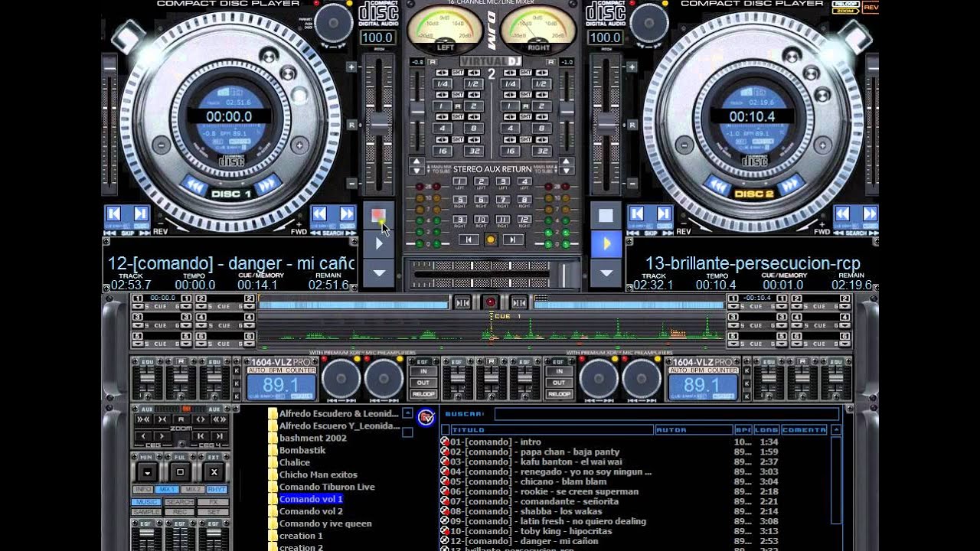The image size is (980, 551).
Task: Switch to the MIX 1 tab
Action: pos(168,489)
